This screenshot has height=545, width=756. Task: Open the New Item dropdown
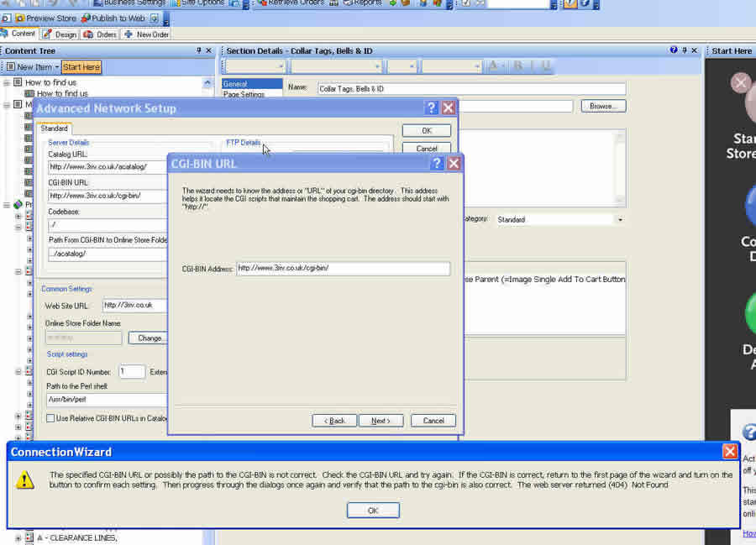pyautogui.click(x=57, y=67)
